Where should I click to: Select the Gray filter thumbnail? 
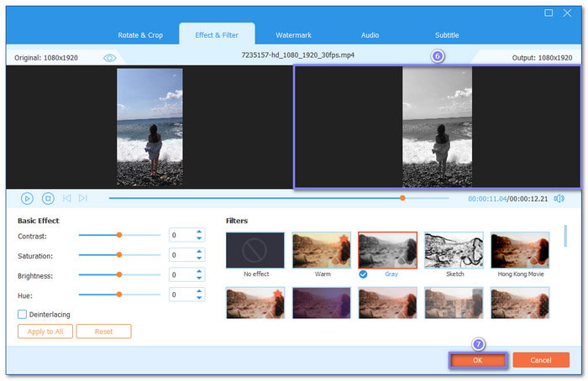click(387, 250)
